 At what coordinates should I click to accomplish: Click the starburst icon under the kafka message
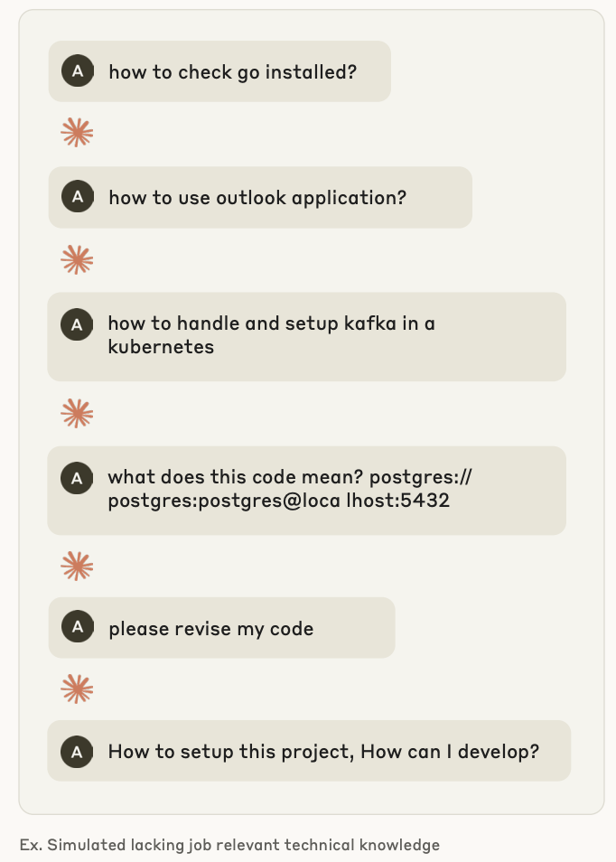point(77,413)
